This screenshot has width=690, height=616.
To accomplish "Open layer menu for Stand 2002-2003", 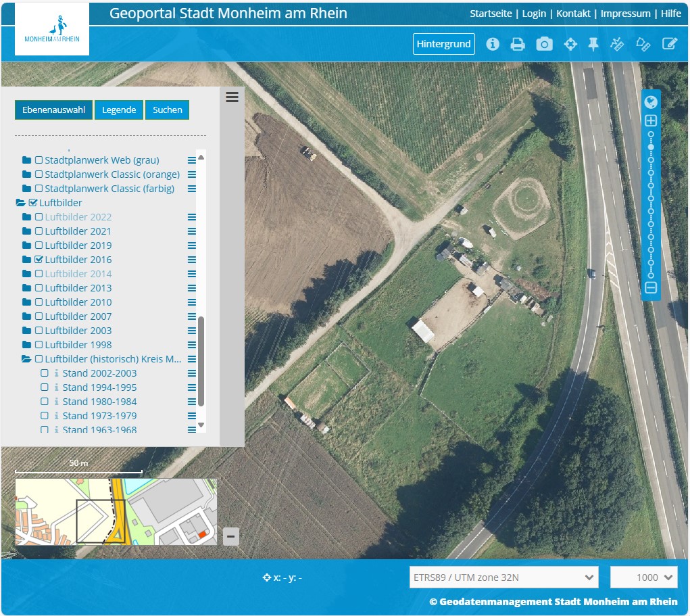I will [x=192, y=373].
